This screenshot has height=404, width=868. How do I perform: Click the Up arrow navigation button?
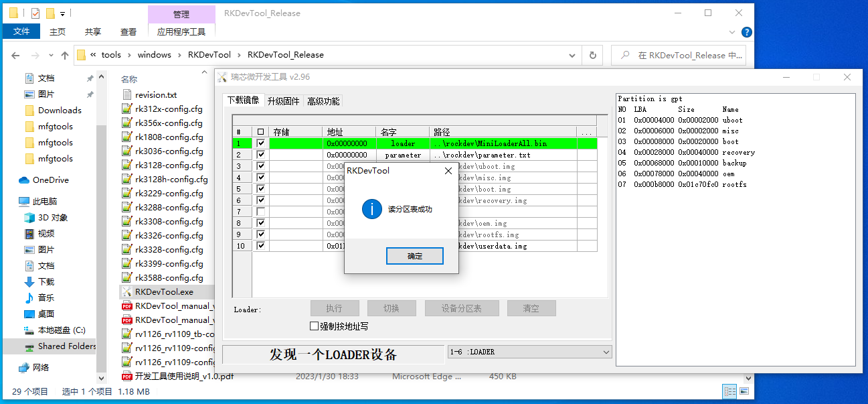click(x=65, y=56)
